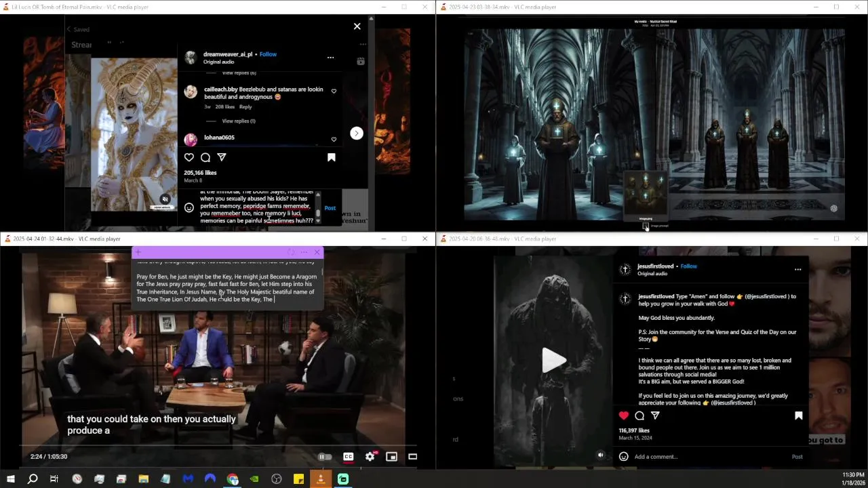Open the Windows Start menu
The width and height of the screenshot is (868, 488).
[10, 479]
